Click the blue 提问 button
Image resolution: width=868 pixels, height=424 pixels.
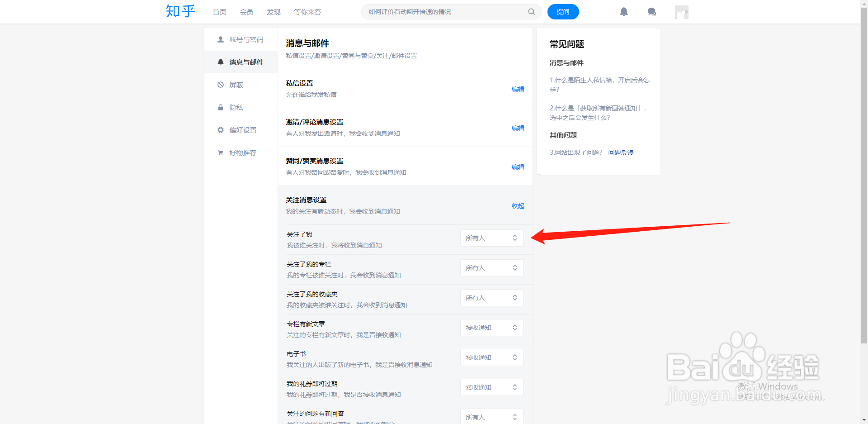(x=563, y=12)
